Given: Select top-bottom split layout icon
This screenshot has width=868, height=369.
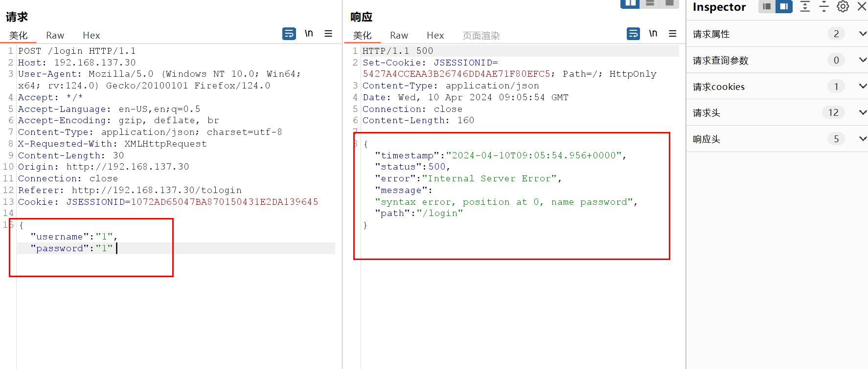Looking at the screenshot, I should 650,3.
